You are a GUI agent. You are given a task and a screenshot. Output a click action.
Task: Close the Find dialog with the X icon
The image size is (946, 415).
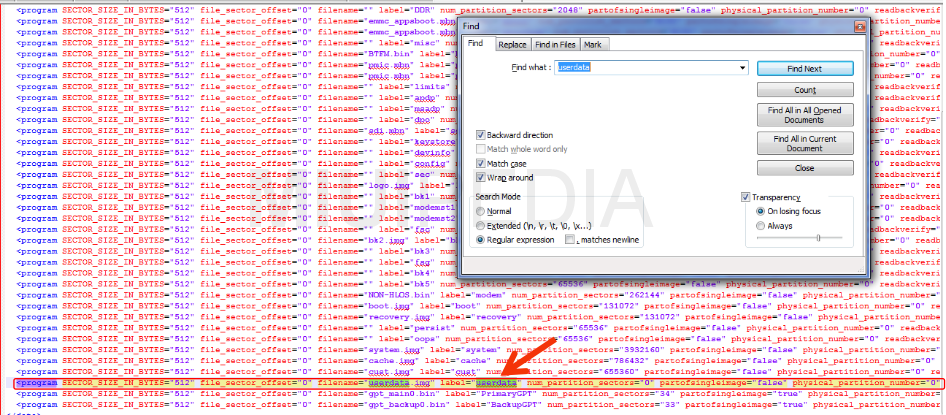859,27
